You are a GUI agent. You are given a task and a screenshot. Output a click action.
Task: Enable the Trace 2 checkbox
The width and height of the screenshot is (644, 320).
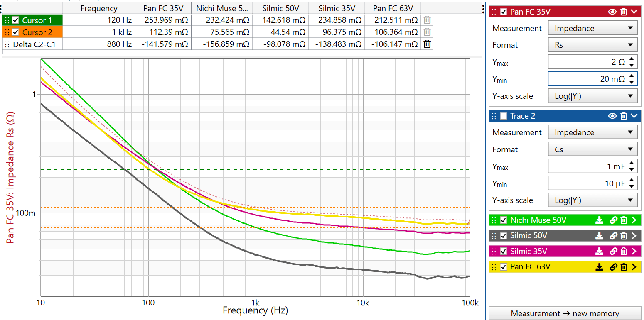point(504,116)
